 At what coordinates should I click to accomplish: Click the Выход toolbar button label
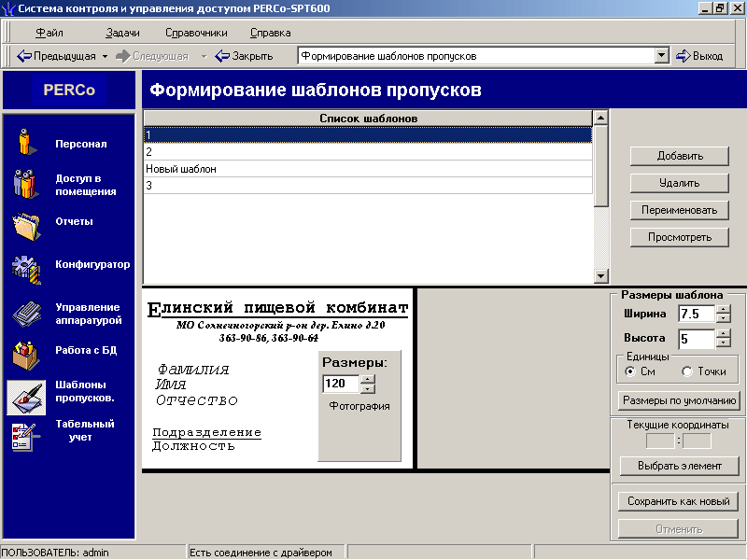point(708,56)
